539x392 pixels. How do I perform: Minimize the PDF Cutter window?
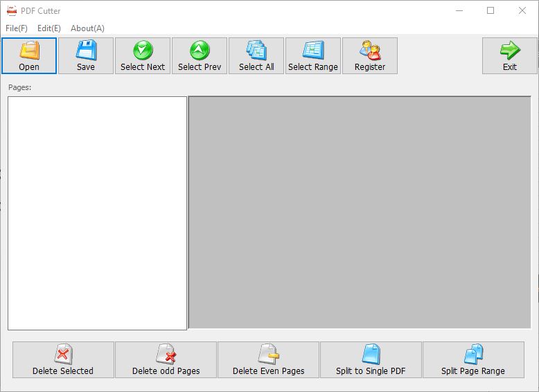coord(459,10)
